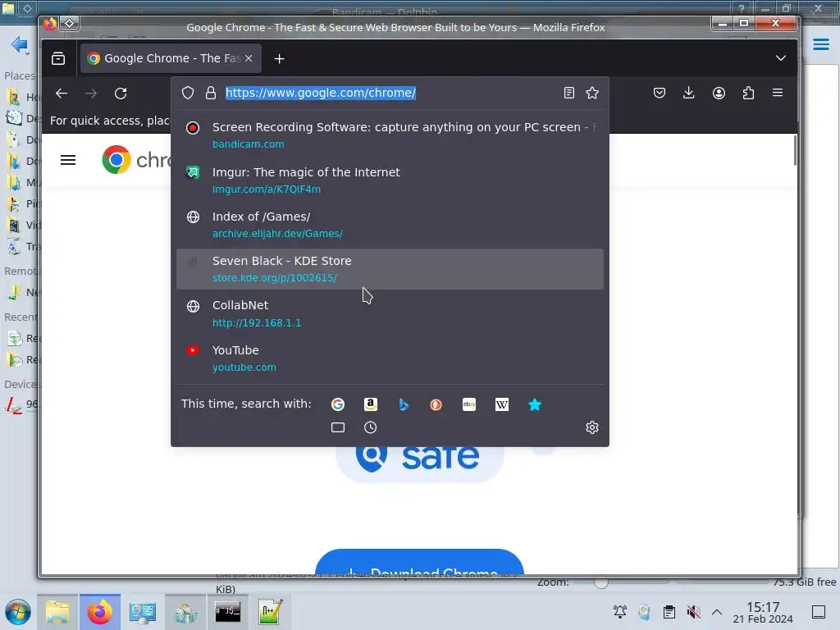Open the text editor taskbar icon

pos(270,612)
